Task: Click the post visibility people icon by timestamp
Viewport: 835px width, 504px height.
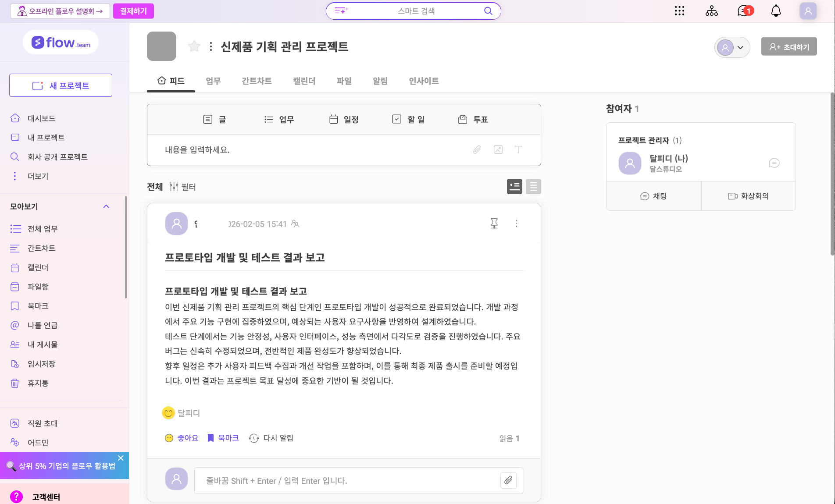Action: pos(295,224)
